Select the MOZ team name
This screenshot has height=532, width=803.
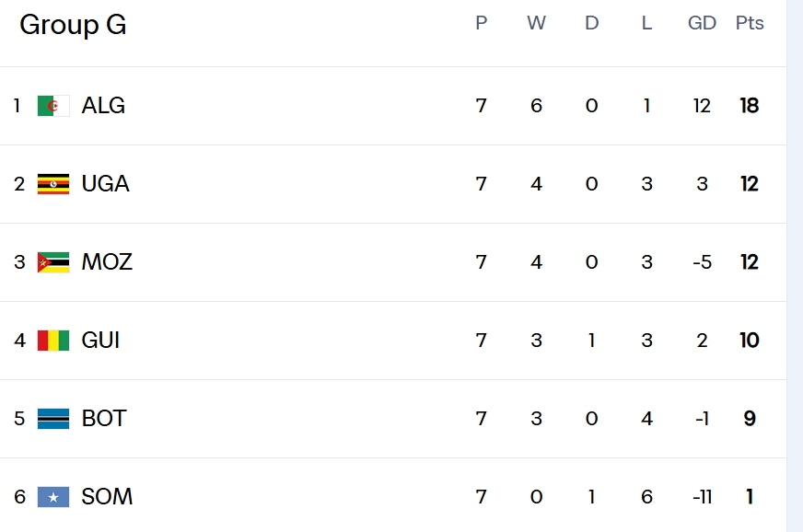pos(107,262)
